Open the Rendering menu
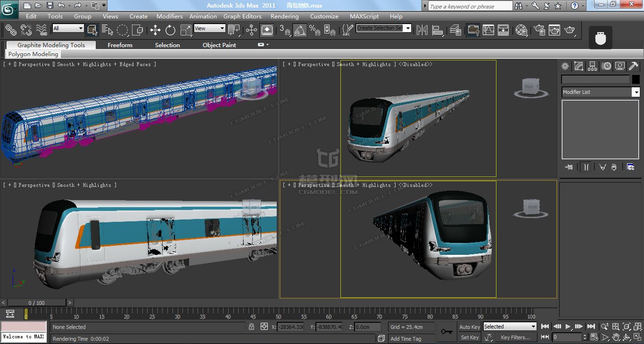The image size is (644, 344). 284,16
